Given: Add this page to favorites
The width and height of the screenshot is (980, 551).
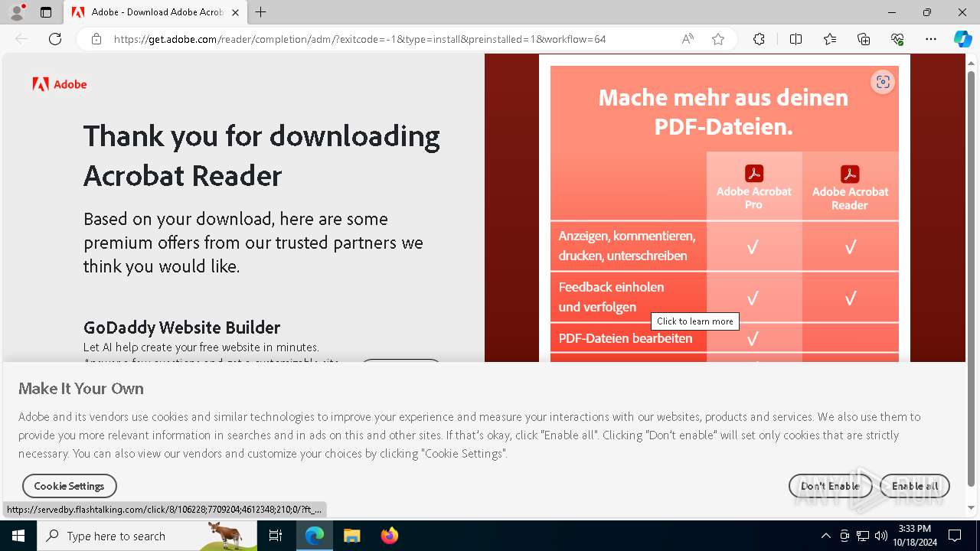Looking at the screenshot, I should point(718,39).
